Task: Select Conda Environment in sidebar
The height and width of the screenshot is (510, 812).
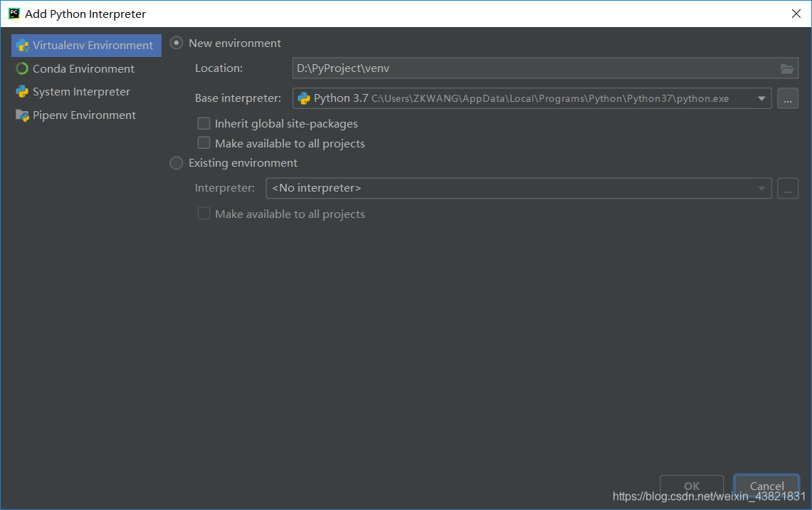Action: pyautogui.click(x=83, y=69)
